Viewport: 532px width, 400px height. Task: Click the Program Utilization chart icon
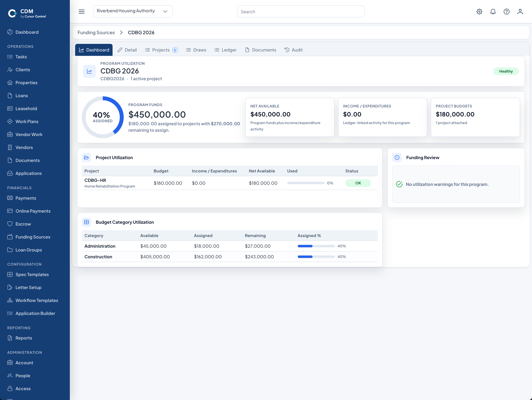click(89, 71)
